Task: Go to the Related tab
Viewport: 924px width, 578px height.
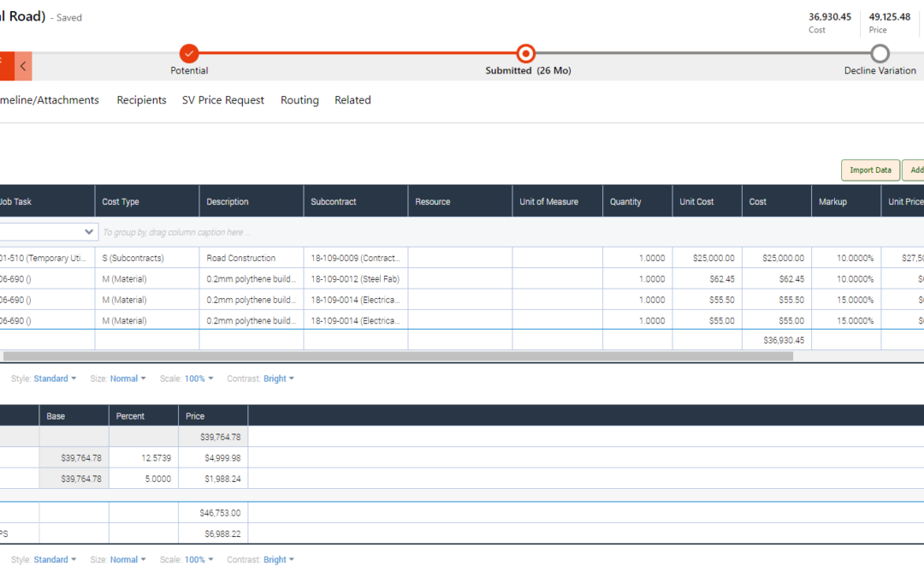Action: [x=352, y=100]
